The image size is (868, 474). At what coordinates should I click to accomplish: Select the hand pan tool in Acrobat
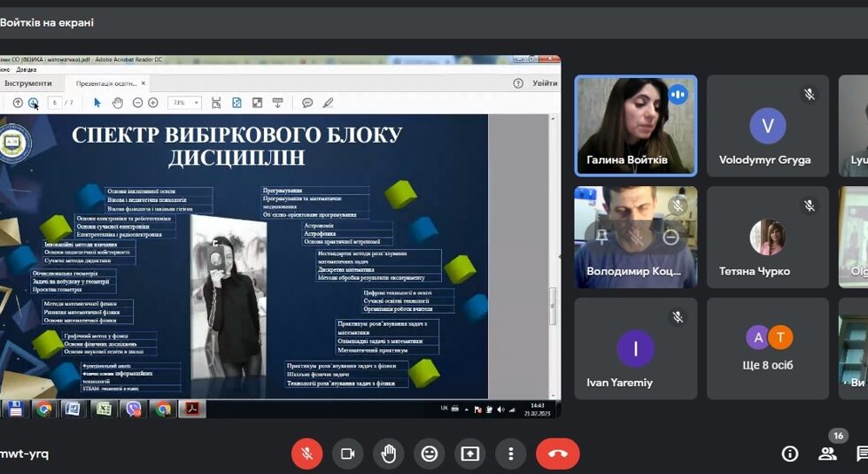click(x=117, y=103)
